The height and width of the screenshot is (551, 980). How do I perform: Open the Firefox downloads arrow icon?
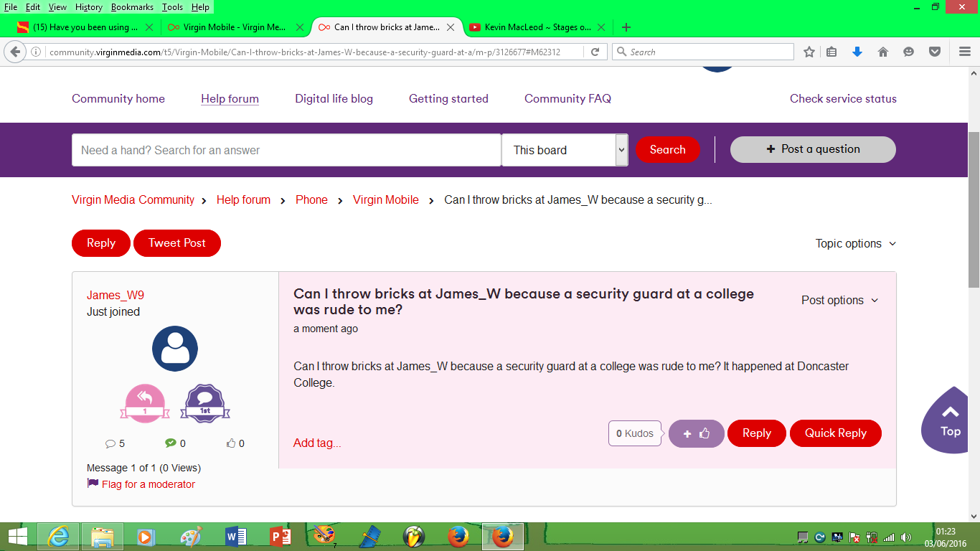pyautogui.click(x=857, y=52)
